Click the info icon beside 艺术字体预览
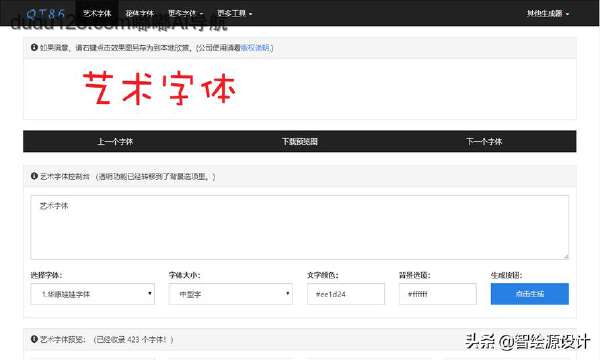 34,339
